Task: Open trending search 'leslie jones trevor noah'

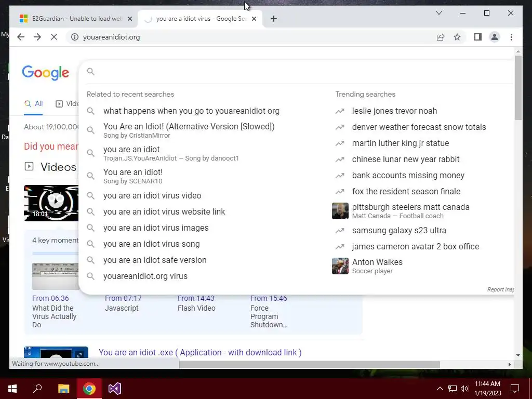Action: click(x=394, y=111)
